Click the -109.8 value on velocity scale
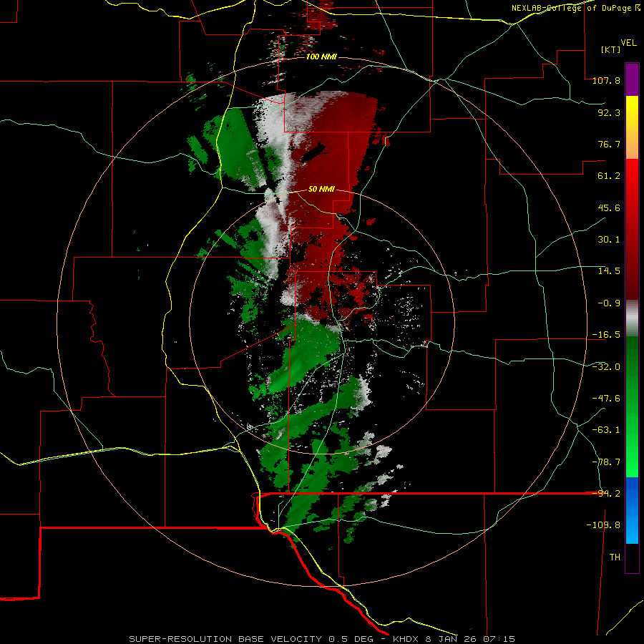Image resolution: width=644 pixels, height=644 pixels. pos(603,525)
